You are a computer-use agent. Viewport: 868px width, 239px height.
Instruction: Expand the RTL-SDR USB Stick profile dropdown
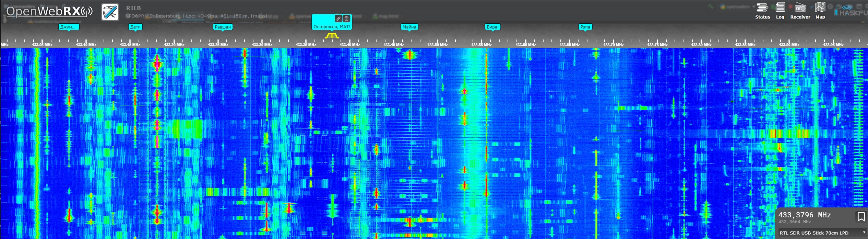(x=822, y=233)
